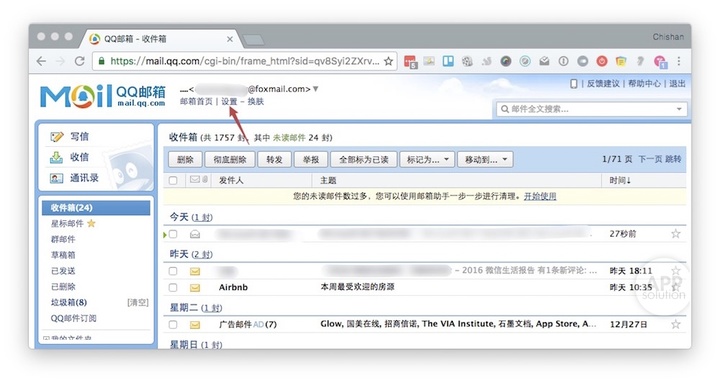Check the box for today's email
This screenshot has height=383, width=720.
173,234
